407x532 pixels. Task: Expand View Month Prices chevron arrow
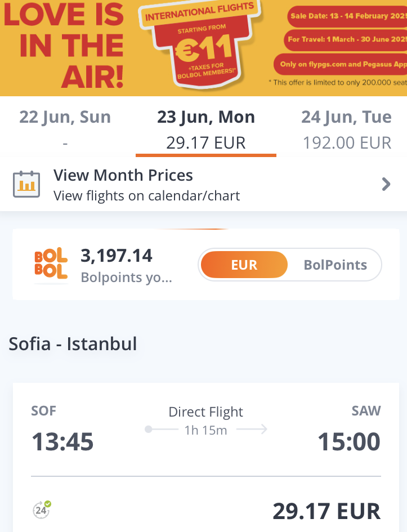[386, 184]
